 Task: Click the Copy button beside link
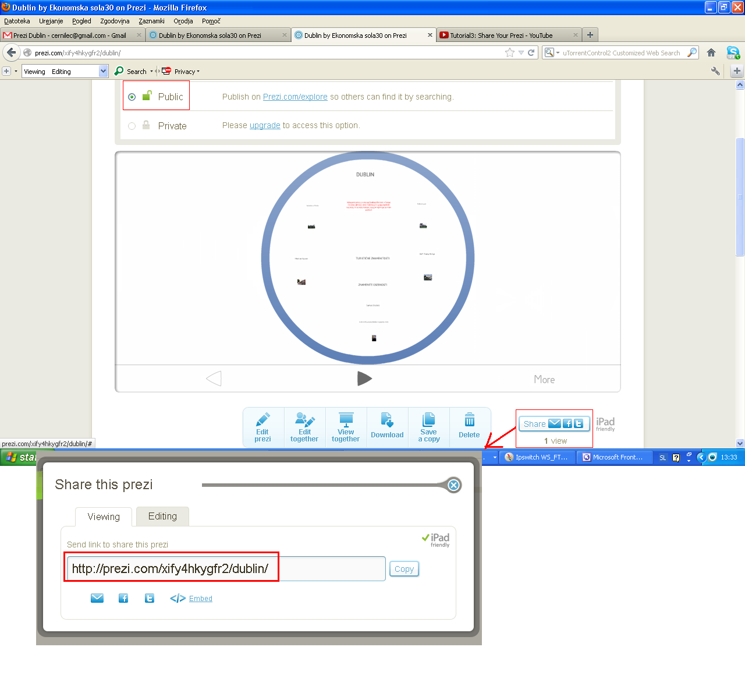[404, 569]
